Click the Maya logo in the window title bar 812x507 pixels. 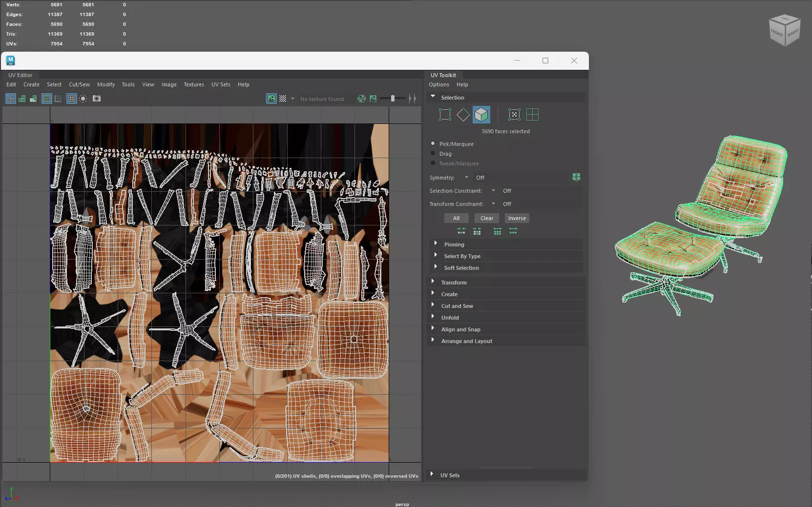[10, 61]
